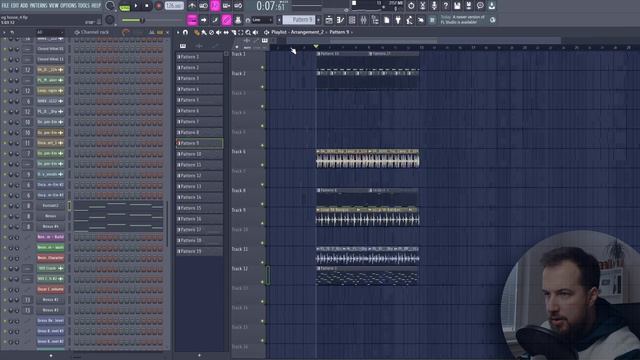
Task: Open the OPTIONS menu
Action: point(68,6)
